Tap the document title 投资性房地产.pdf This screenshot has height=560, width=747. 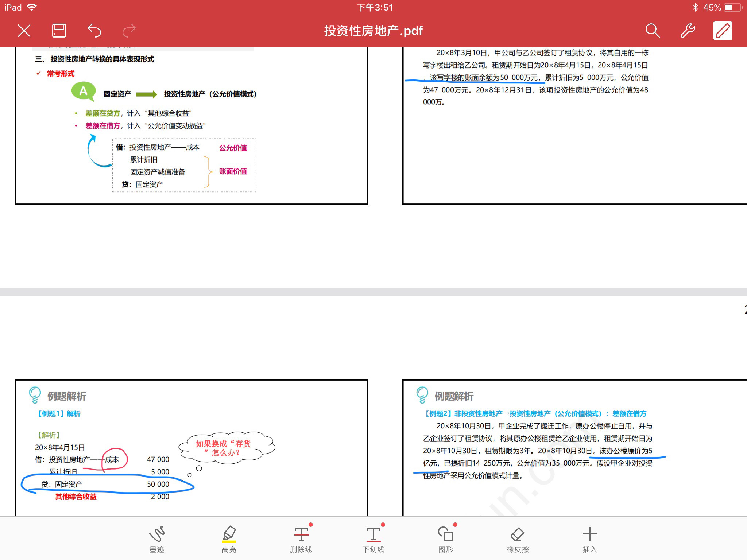pyautogui.click(x=373, y=31)
